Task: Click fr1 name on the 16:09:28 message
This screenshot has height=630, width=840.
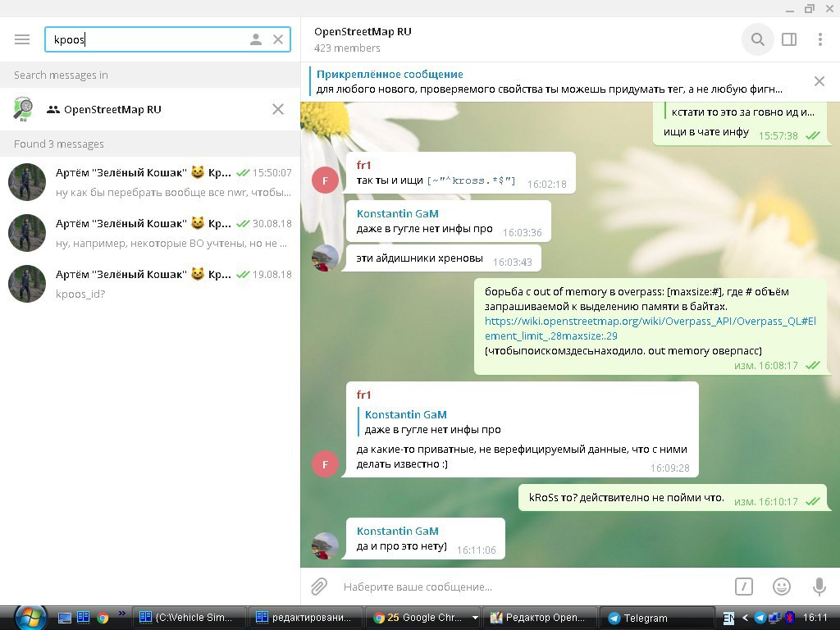Action: pos(363,395)
